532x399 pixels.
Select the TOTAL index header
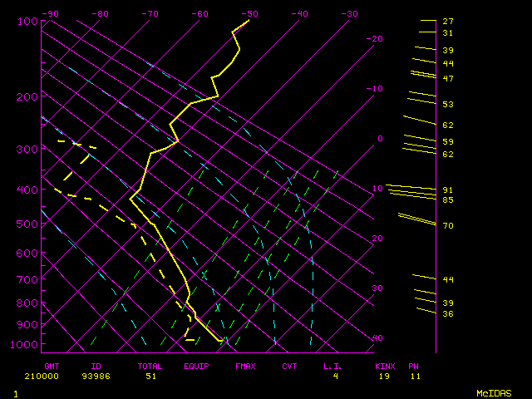[x=150, y=366]
